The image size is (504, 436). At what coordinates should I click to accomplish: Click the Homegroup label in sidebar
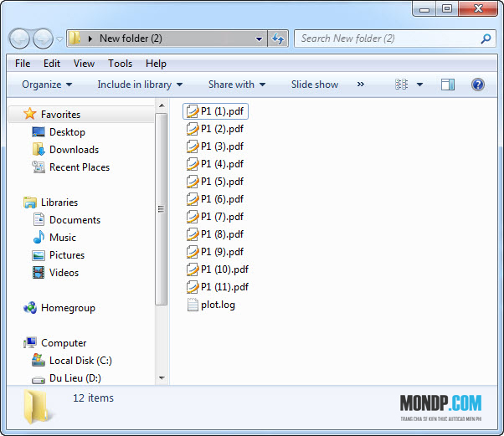click(68, 308)
